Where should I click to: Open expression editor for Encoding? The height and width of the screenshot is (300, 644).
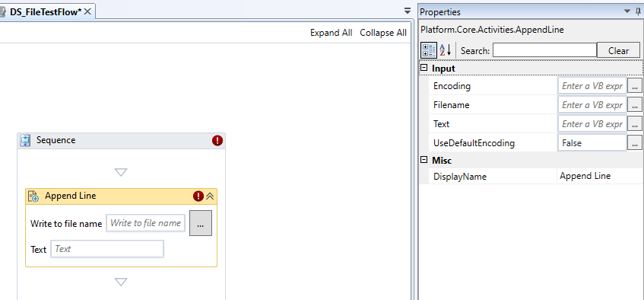(x=635, y=86)
